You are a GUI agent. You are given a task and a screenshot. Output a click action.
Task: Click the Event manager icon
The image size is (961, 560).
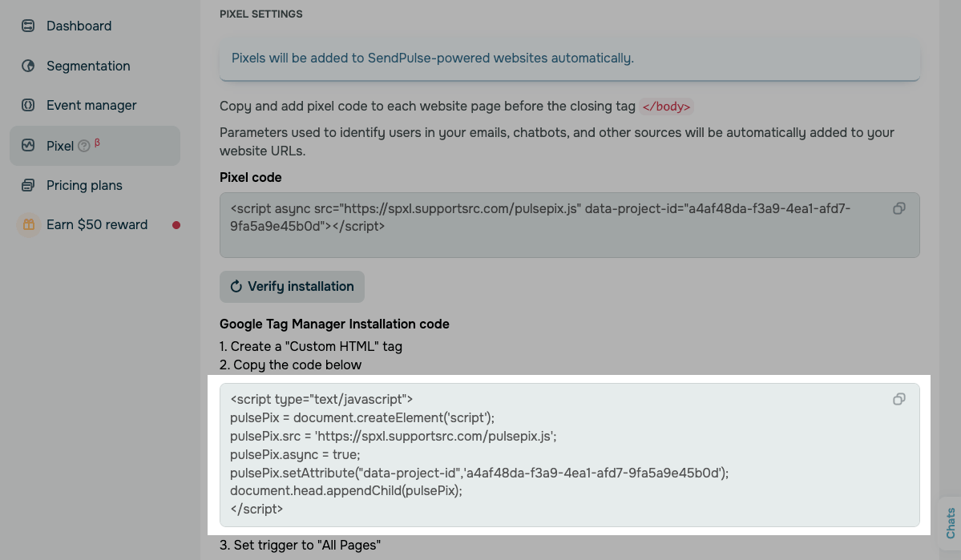click(28, 105)
